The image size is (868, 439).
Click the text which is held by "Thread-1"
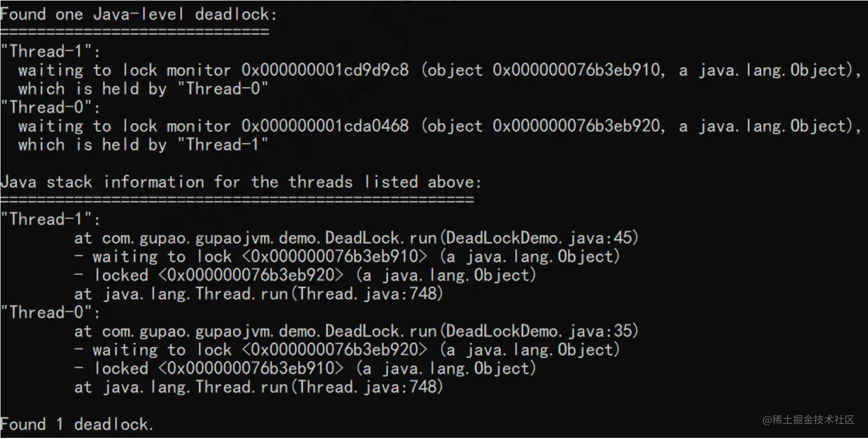coord(143,145)
